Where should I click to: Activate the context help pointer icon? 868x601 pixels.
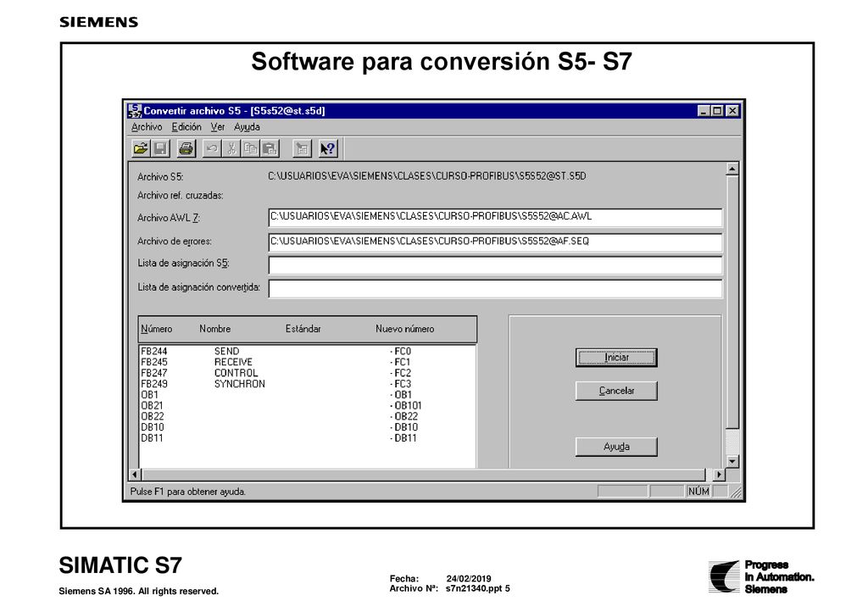click(x=328, y=148)
